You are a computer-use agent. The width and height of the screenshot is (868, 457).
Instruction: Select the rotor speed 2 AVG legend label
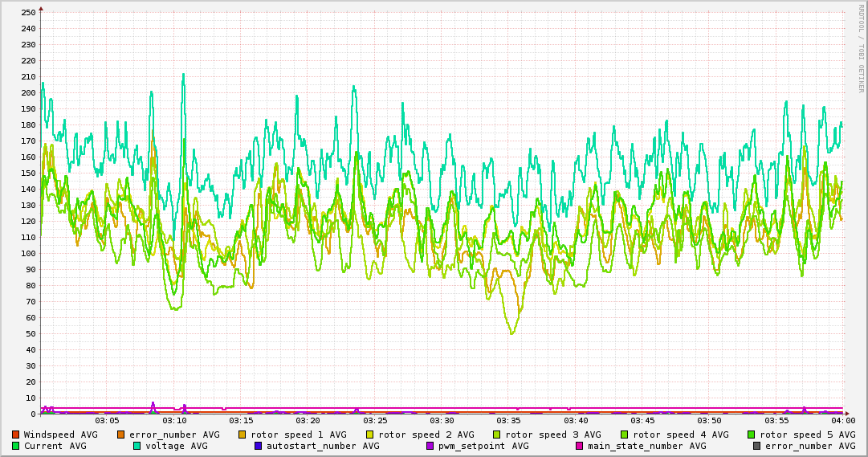click(426, 435)
